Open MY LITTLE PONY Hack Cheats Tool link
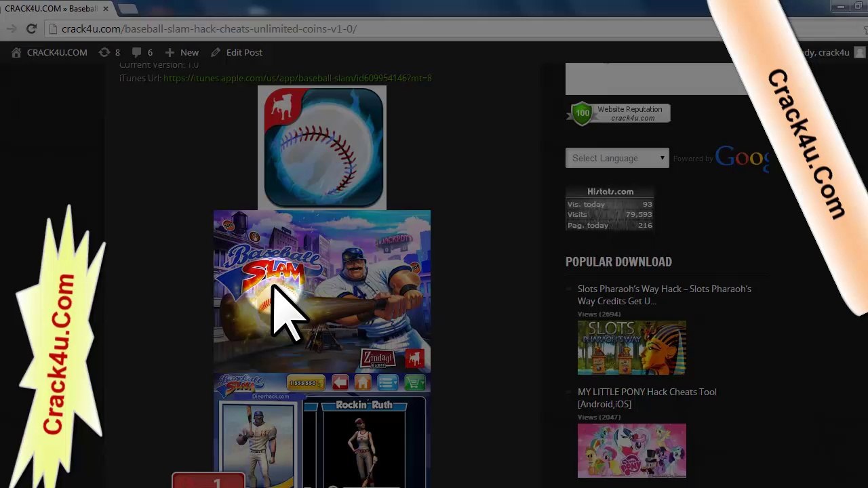Viewport: 868px width, 488px height. point(647,398)
